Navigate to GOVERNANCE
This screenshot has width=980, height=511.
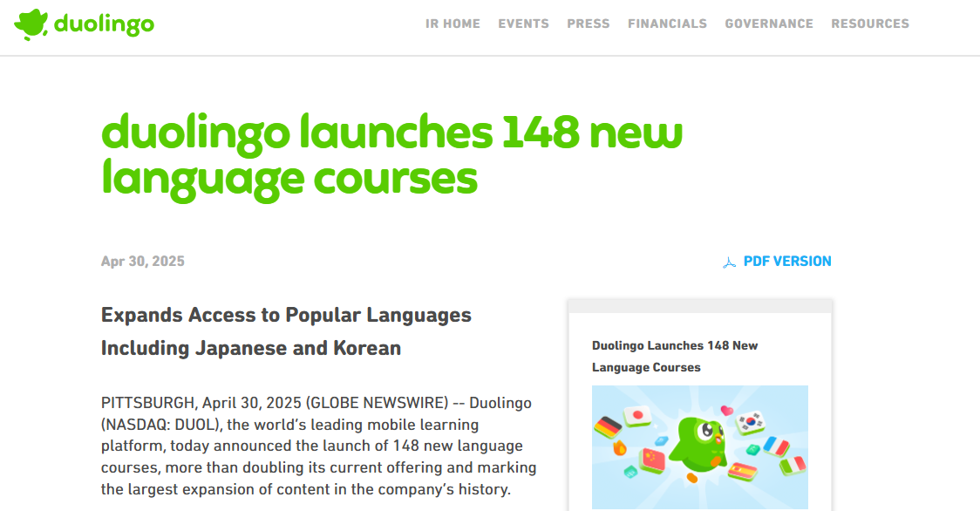point(769,24)
